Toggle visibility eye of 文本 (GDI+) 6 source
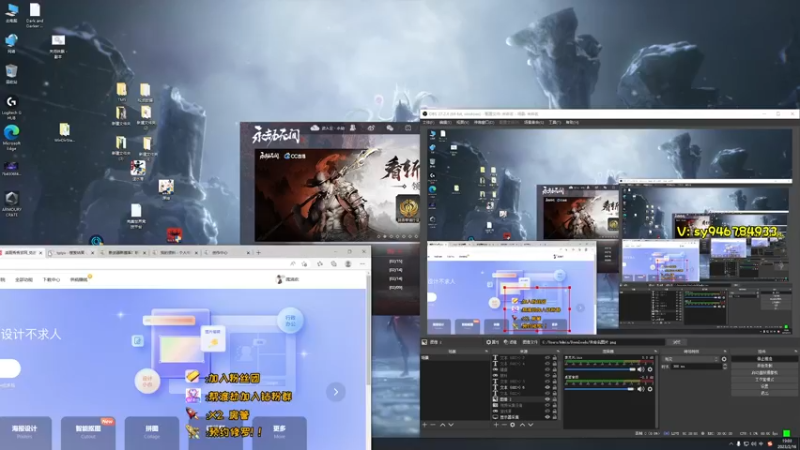800x450 pixels. [547, 387]
